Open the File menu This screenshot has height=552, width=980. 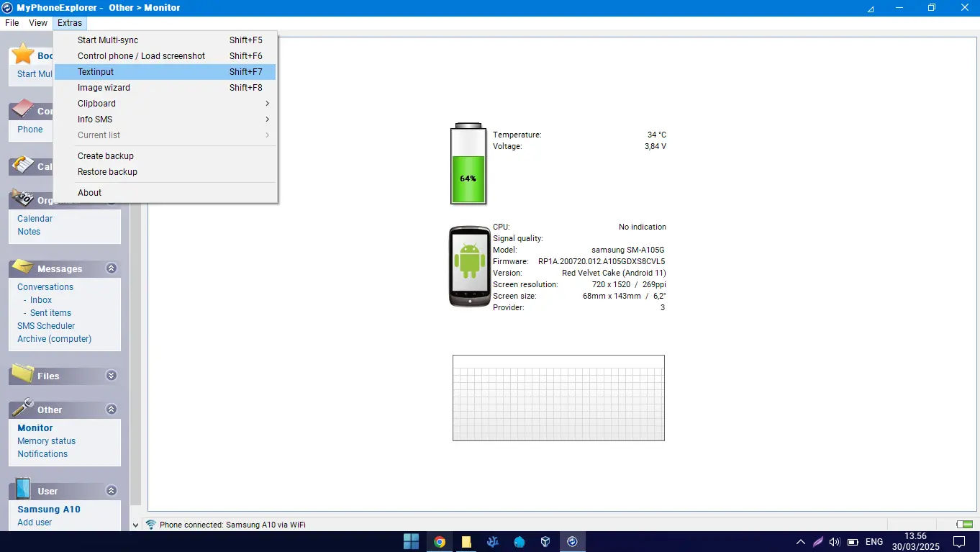click(x=12, y=23)
